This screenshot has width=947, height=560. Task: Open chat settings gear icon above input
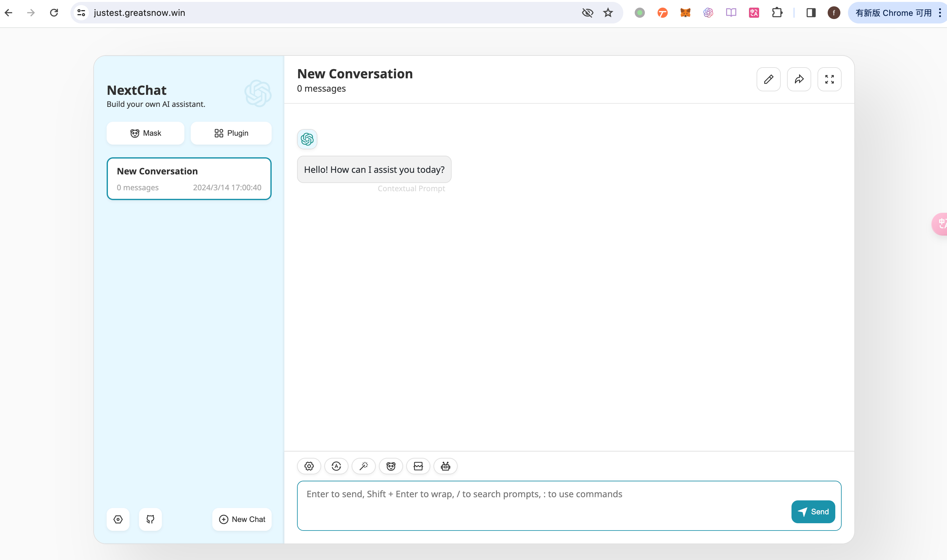coord(309,466)
